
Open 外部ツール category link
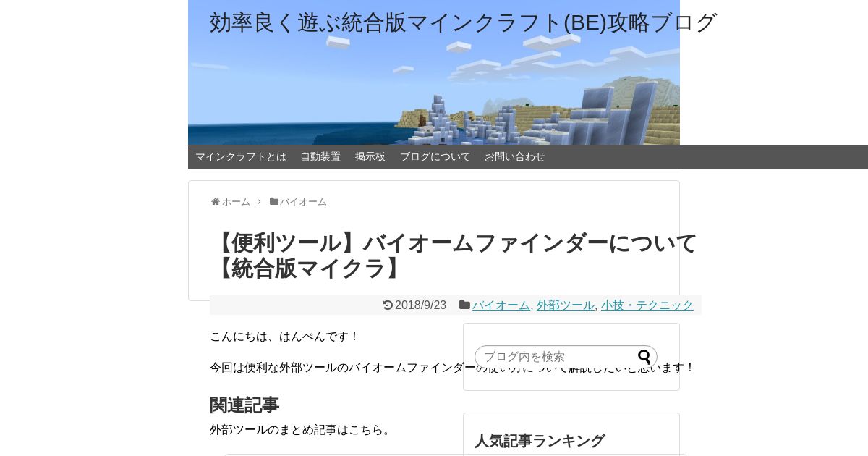pos(566,305)
